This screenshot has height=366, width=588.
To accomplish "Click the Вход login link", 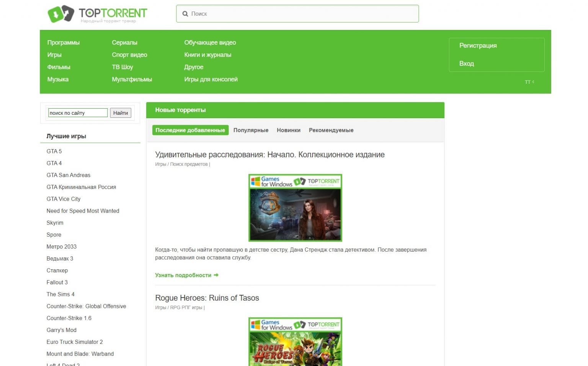I will pos(467,63).
